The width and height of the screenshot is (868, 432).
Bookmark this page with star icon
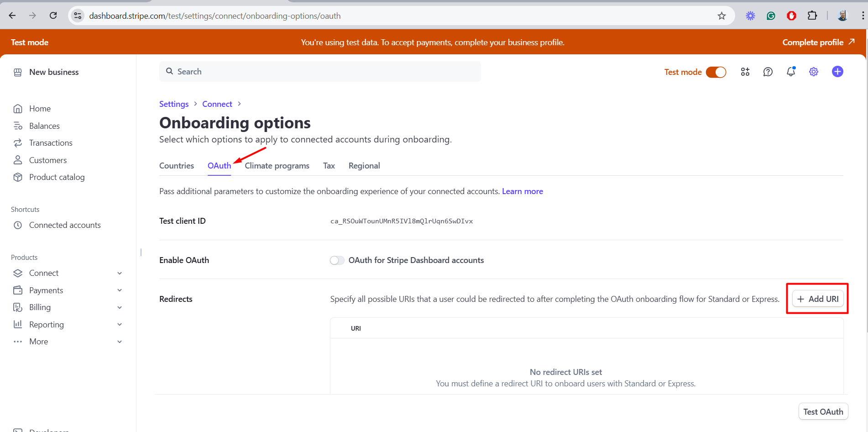coord(722,16)
